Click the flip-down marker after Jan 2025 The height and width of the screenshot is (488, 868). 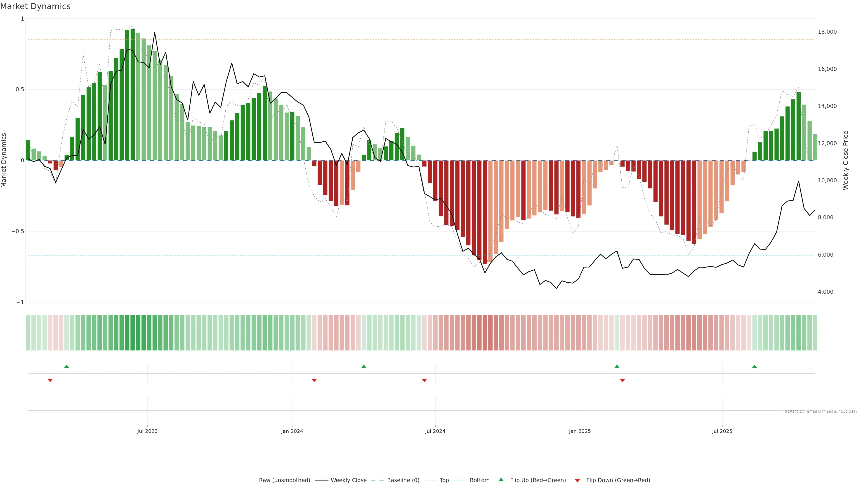tap(622, 380)
